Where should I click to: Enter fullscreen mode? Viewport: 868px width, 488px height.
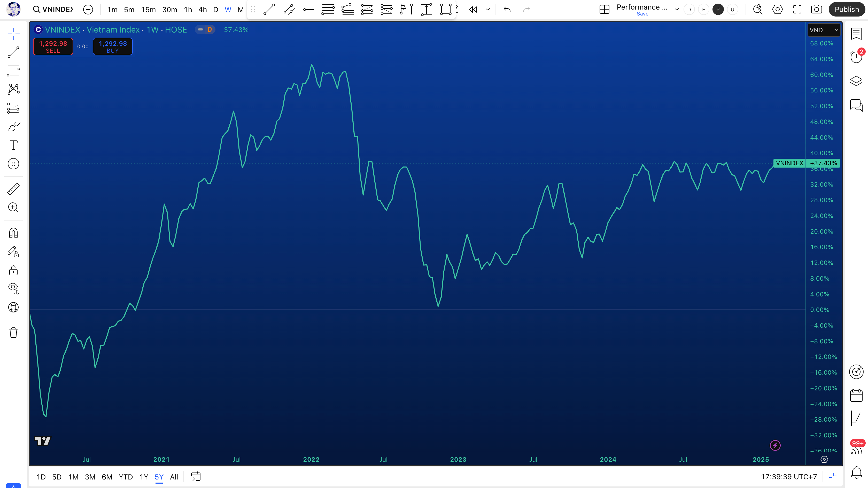pos(797,10)
